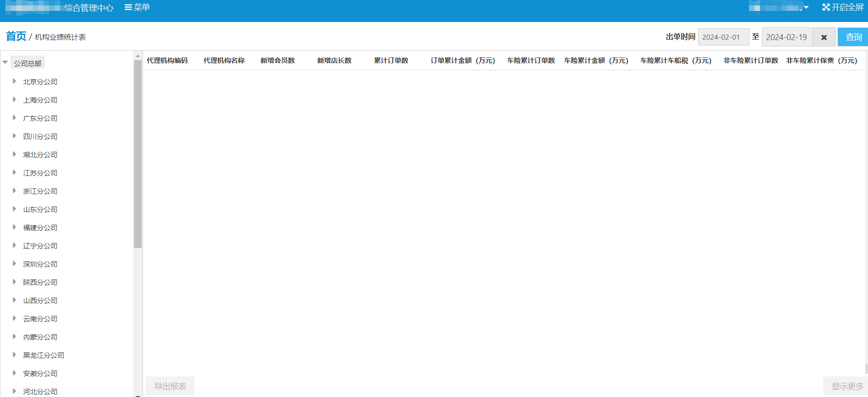The image size is (868, 397).
Task: Click tree panel scrollbar up arrow
Action: coord(138,56)
